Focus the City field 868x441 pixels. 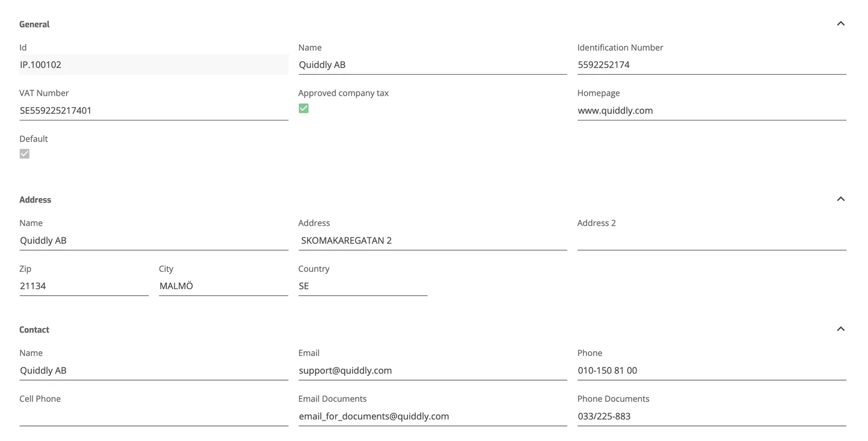click(224, 286)
